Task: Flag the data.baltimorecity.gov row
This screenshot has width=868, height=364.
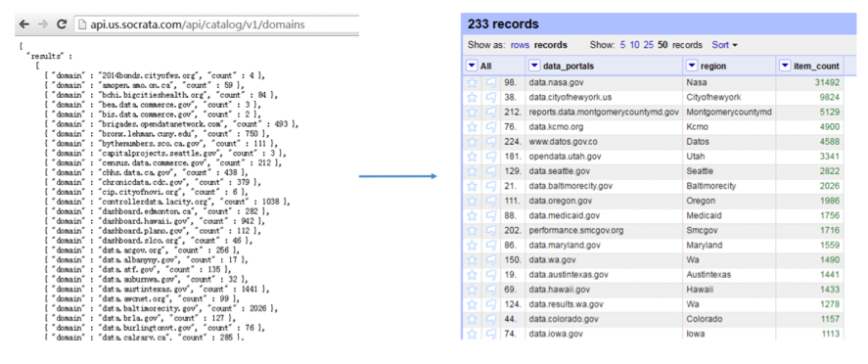Action: pyautogui.click(x=490, y=186)
